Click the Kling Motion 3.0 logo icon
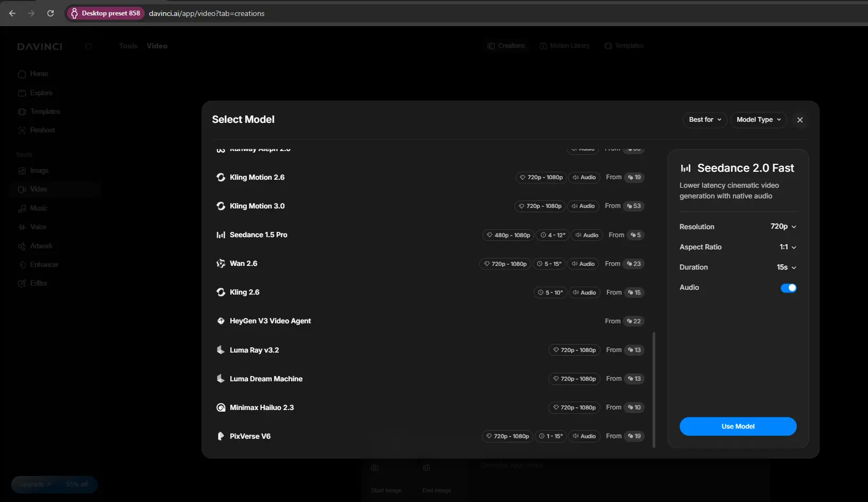The width and height of the screenshot is (868, 502). pos(221,206)
